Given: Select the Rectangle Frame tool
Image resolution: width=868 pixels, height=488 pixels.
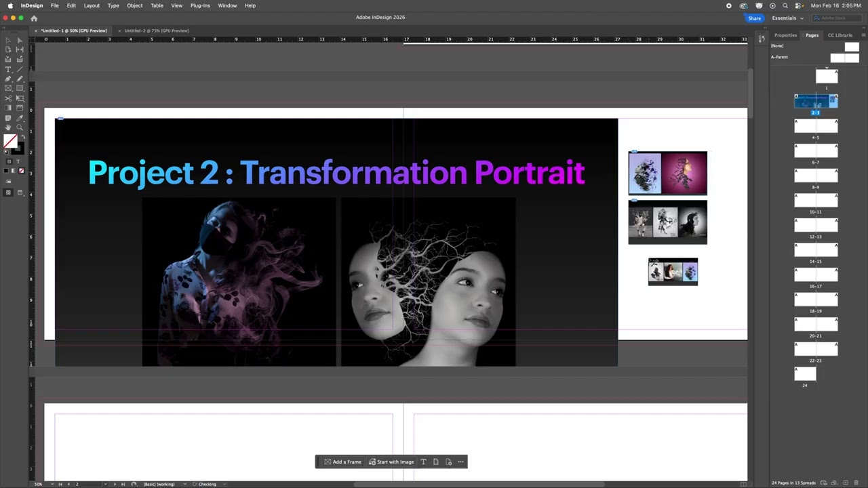Looking at the screenshot, I should pos(8,88).
